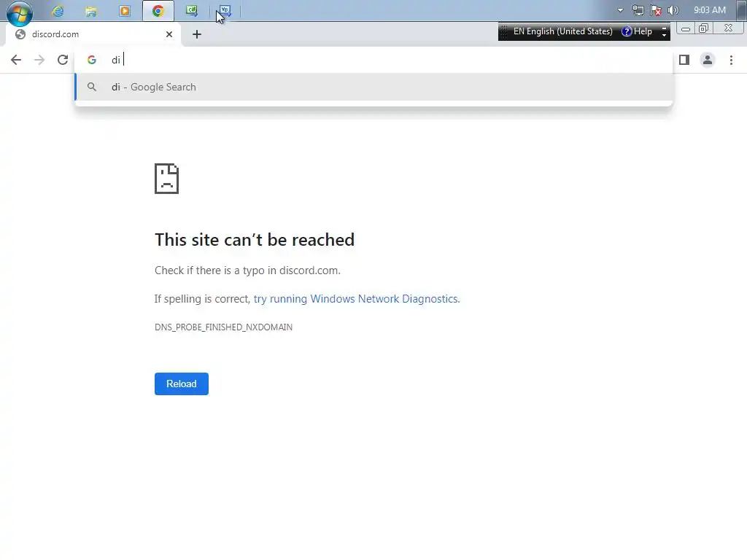Minimize the Chrome window
Screen dimensions: 747x560
click(686, 28)
